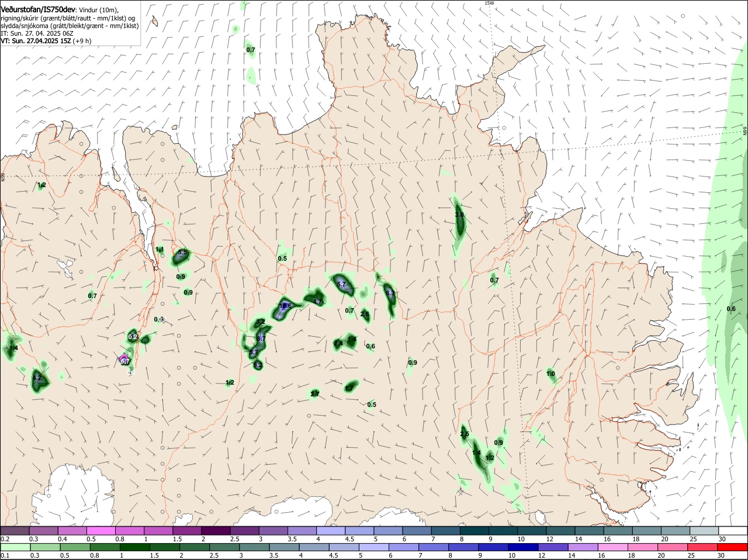748x560 pixels.
Task: Click the 'slydda/snjókoma' legend description line
Action: coord(70,26)
